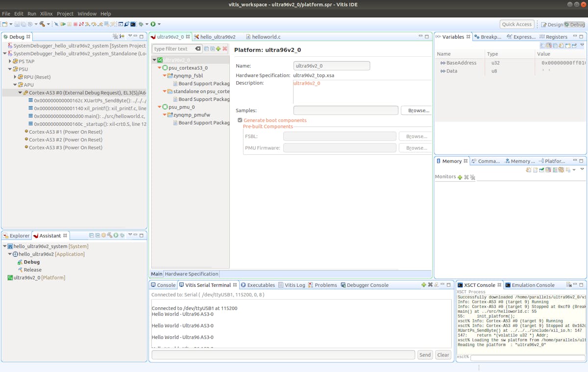
Task: Switch to the Debug perspective toggle
Action: [574, 24]
